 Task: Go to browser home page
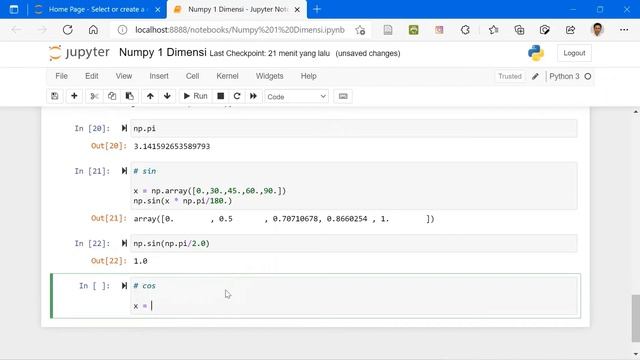(93, 30)
